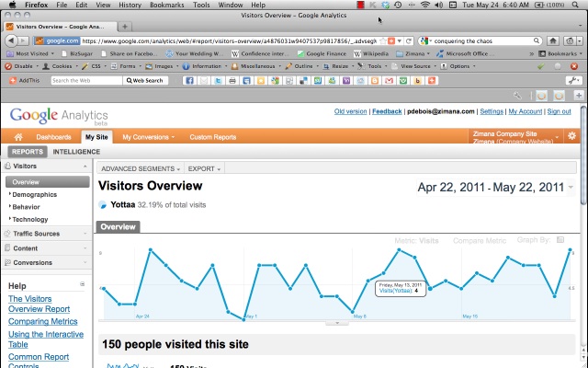
Task: Click the volume icon in the menu bar
Action: (x=438, y=5)
